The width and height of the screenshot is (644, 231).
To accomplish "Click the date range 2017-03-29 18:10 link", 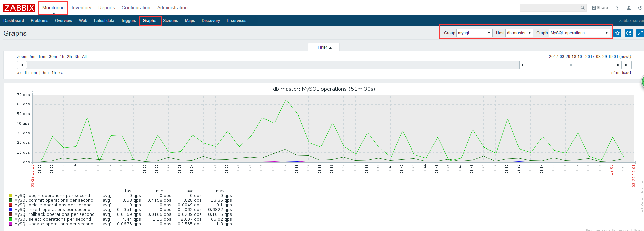I will (x=565, y=57).
